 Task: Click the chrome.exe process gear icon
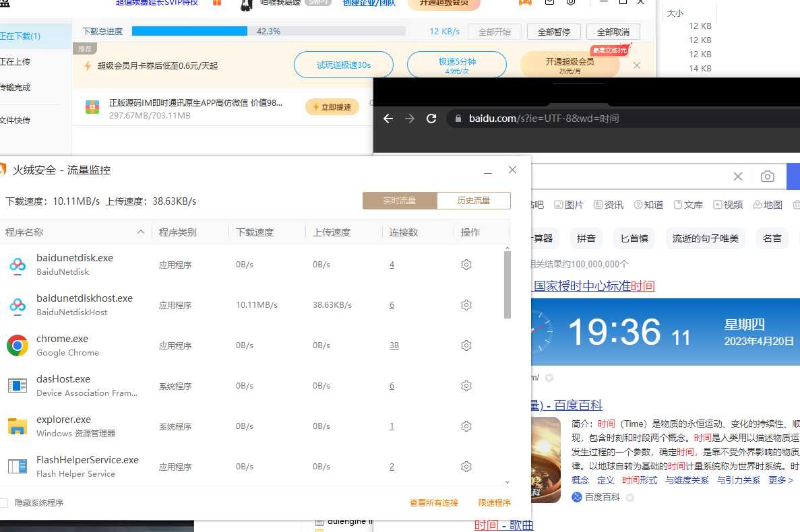pyautogui.click(x=466, y=345)
